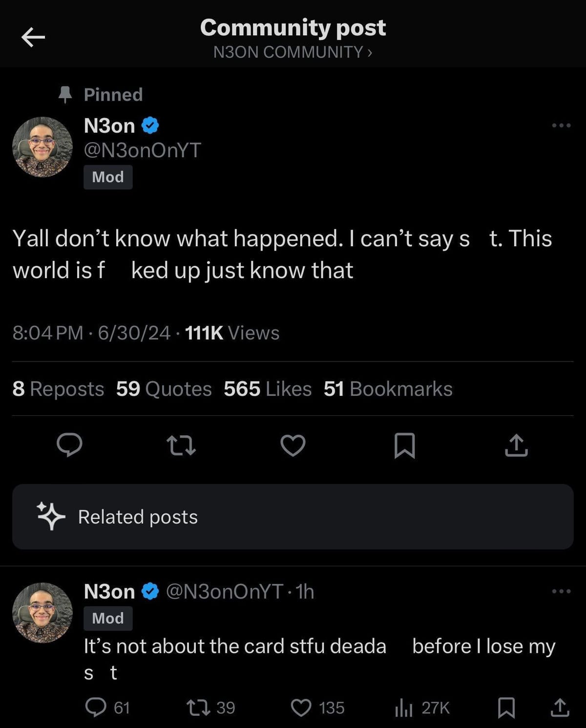Image resolution: width=586 pixels, height=728 pixels.
Task: Repost the pinned community post
Action: [181, 445]
